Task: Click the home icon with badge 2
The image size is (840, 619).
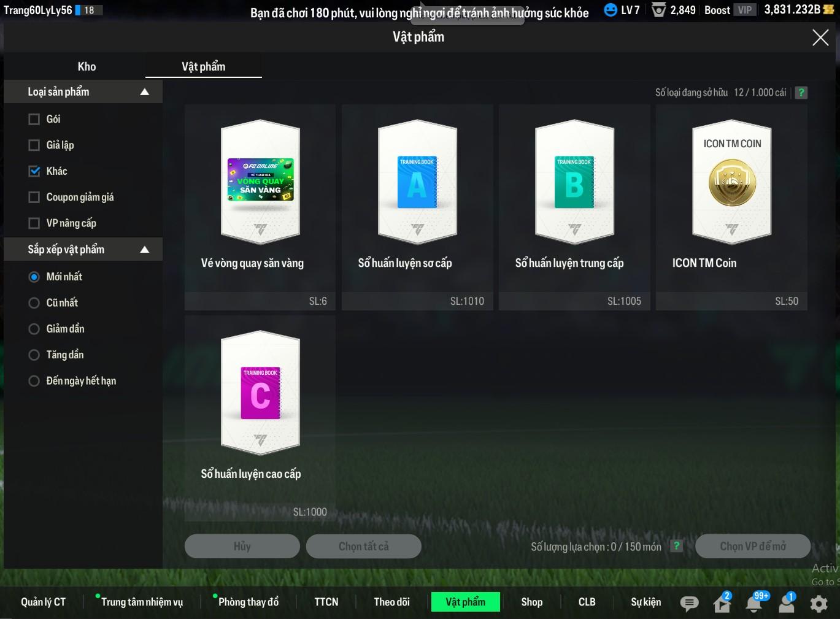Action: point(722,604)
